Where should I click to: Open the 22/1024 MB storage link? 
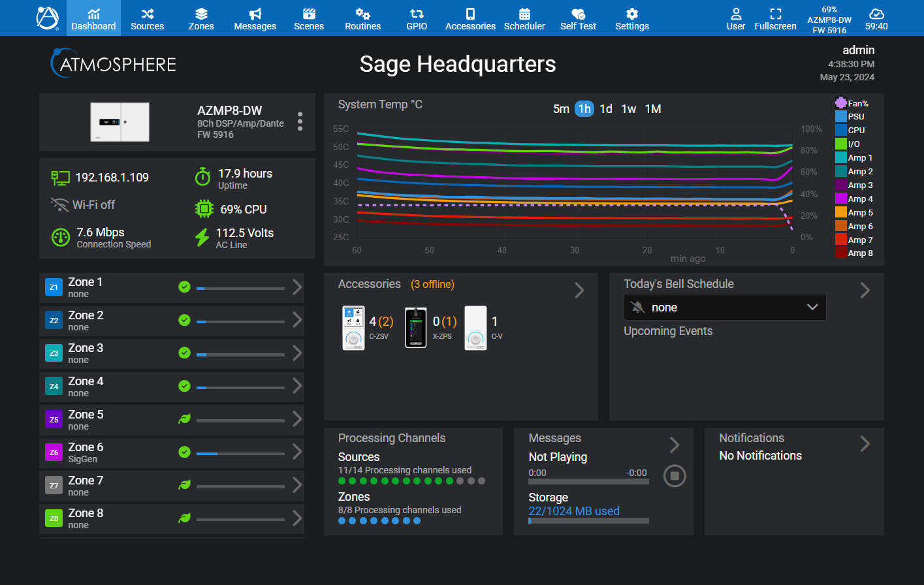(573, 511)
